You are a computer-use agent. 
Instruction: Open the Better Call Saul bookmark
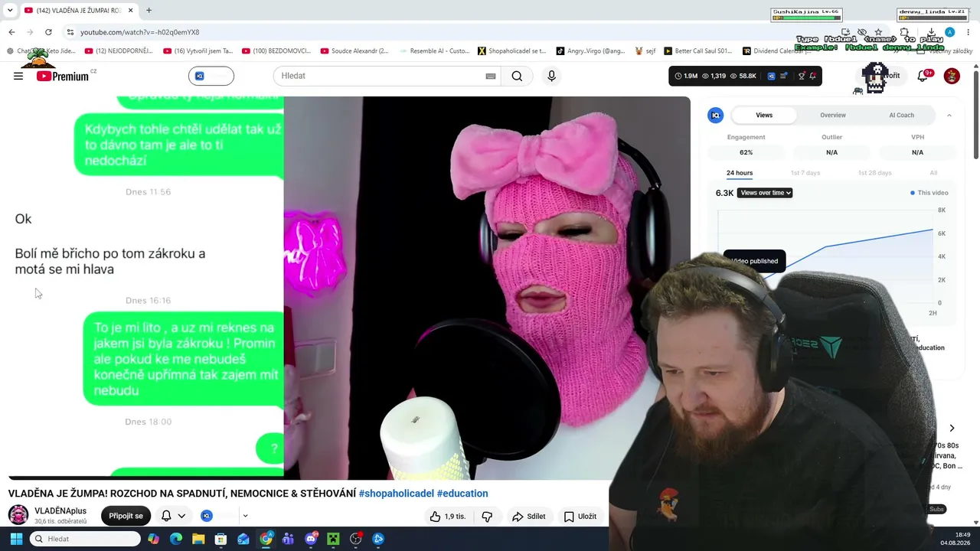(697, 51)
